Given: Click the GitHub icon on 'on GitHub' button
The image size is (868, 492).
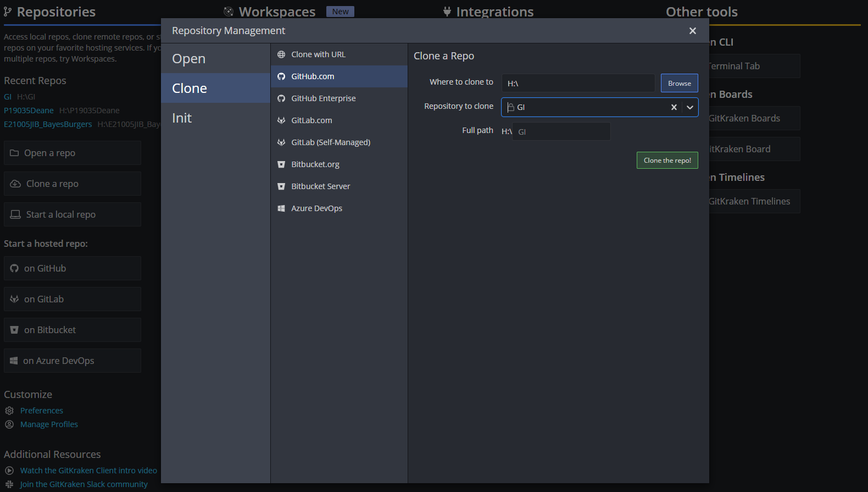Looking at the screenshot, I should click(14, 268).
